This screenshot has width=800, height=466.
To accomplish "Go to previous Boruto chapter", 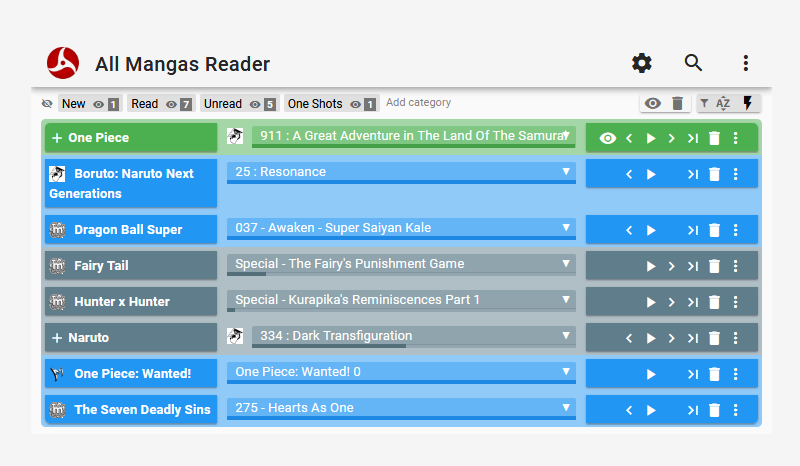I will [x=629, y=175].
